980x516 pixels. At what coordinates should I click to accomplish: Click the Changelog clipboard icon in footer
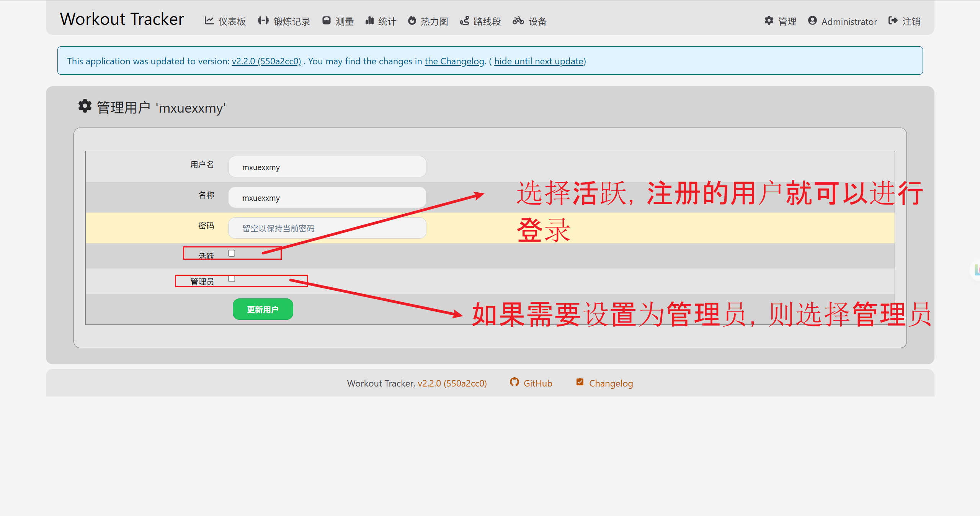pos(580,382)
